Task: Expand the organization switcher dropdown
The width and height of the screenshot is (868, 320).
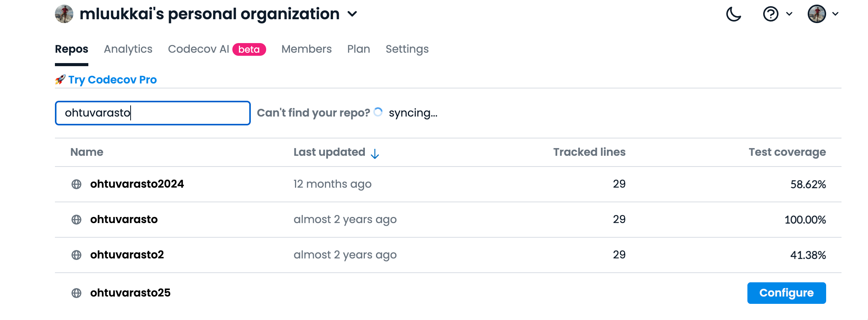Action: [352, 14]
